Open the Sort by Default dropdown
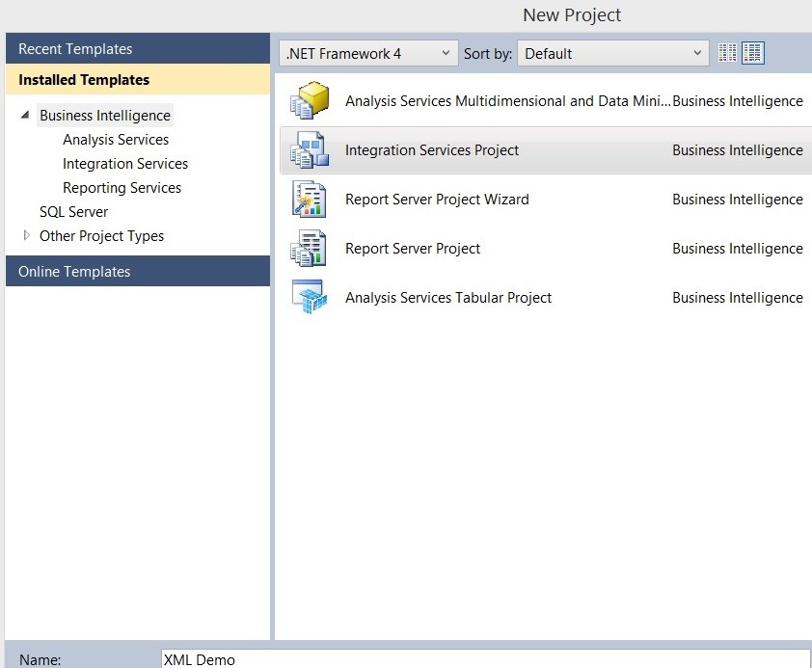The width and height of the screenshot is (812, 668). [x=613, y=53]
